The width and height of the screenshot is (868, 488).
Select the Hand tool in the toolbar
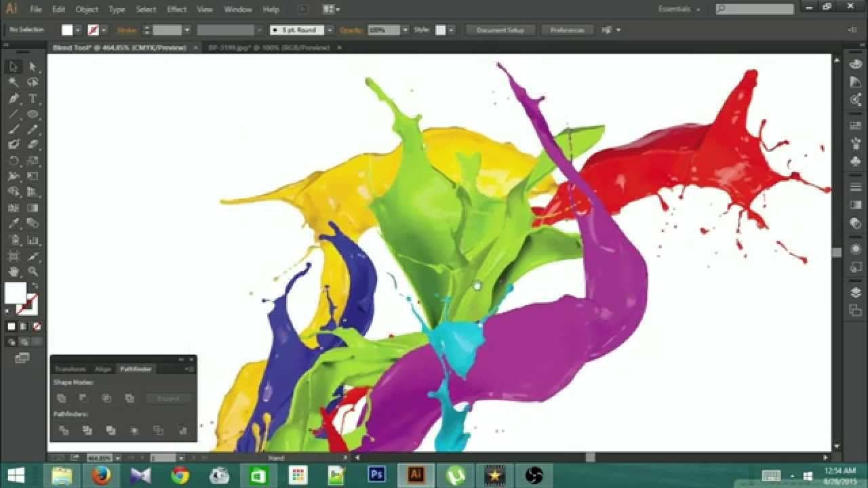point(12,269)
